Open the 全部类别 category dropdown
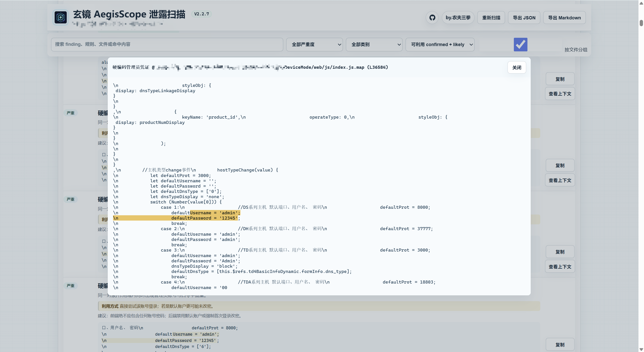Viewport: 644px width, 352px height. (374, 44)
